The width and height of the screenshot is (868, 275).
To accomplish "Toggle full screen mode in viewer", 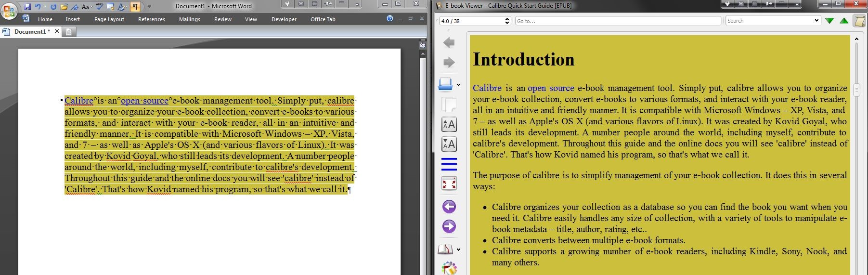I will pos(449,184).
